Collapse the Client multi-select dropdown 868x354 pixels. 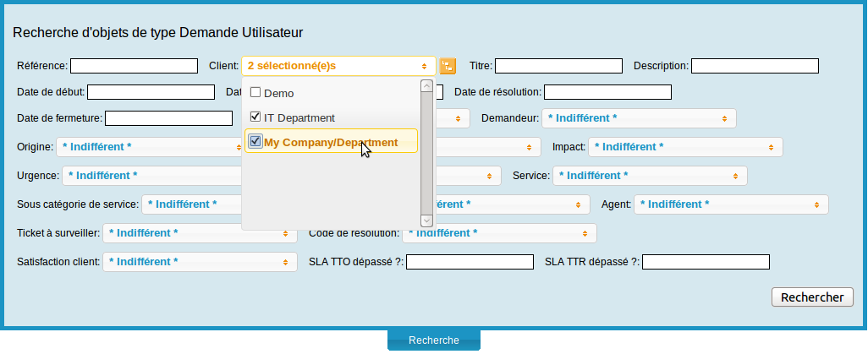[338, 66]
